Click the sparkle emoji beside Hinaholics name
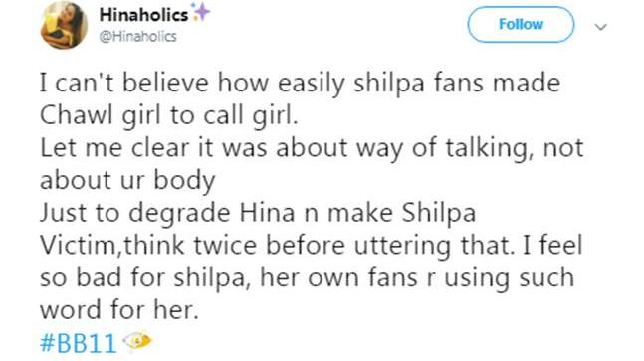This screenshot has width=644, height=361. [x=201, y=12]
